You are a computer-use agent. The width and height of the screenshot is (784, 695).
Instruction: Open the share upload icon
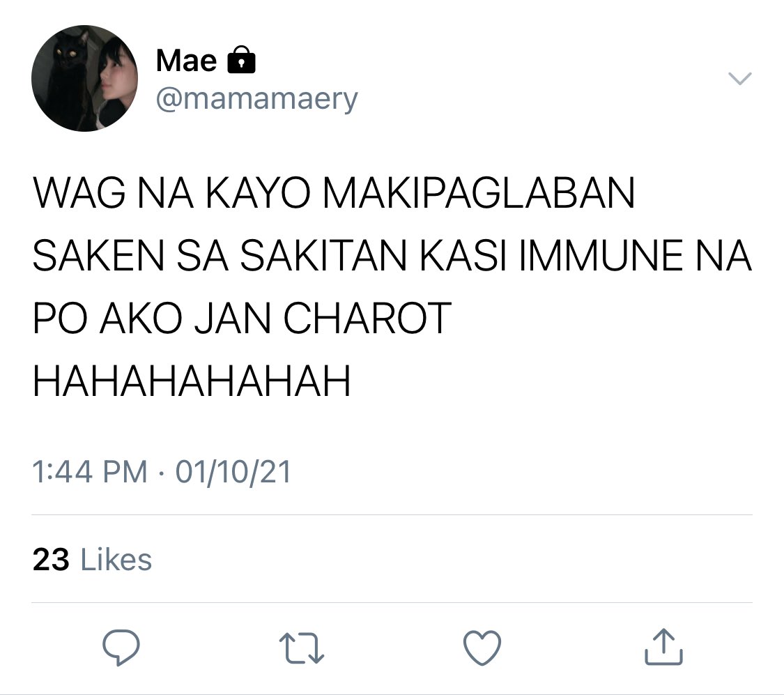663,647
